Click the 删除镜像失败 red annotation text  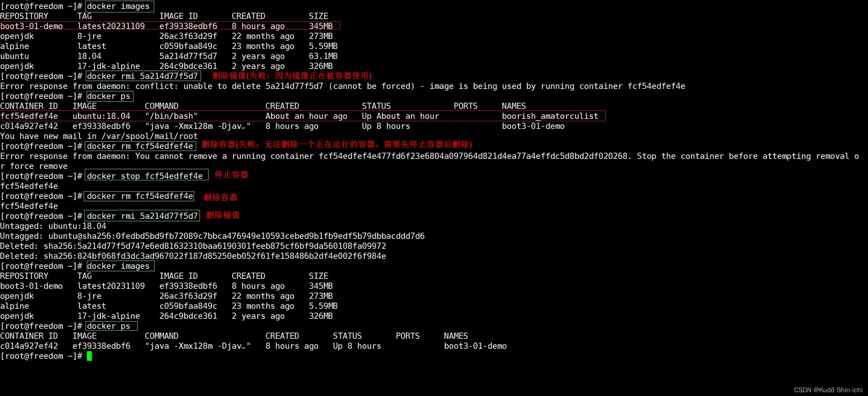point(291,76)
